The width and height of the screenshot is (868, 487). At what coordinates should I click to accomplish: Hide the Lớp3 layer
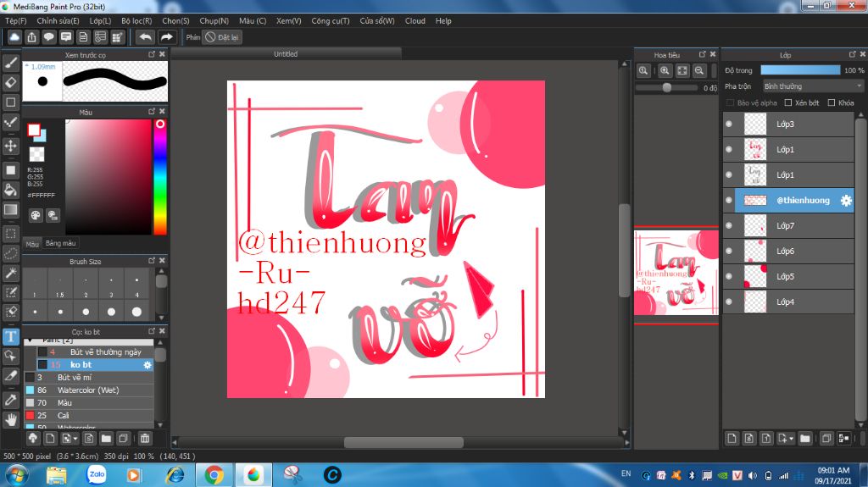click(x=728, y=124)
